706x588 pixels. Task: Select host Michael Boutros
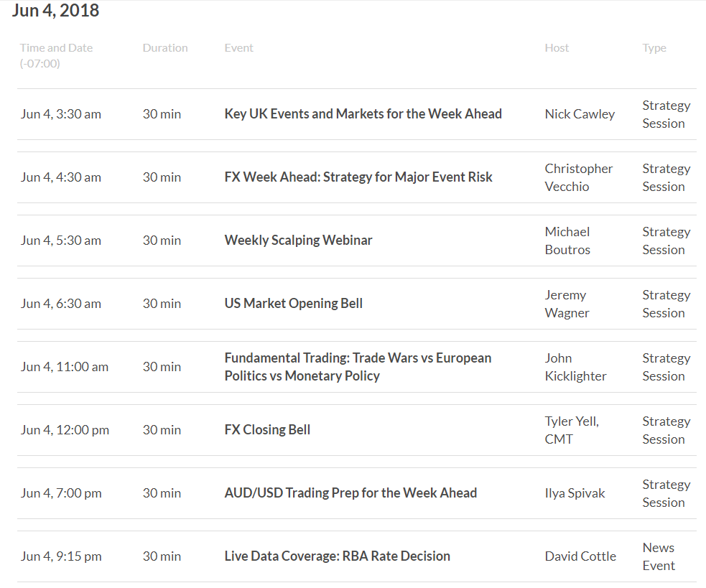coord(567,241)
